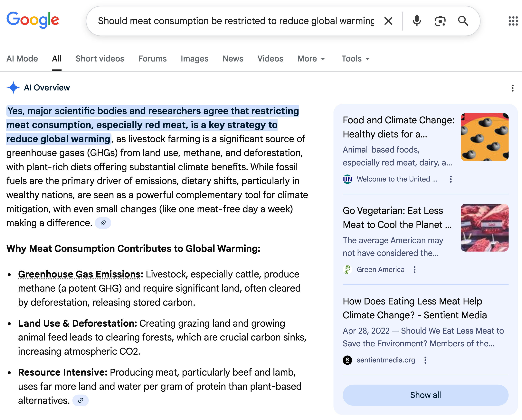The height and width of the screenshot is (420, 522).
Task: View the Videos tab
Action: coord(270,59)
